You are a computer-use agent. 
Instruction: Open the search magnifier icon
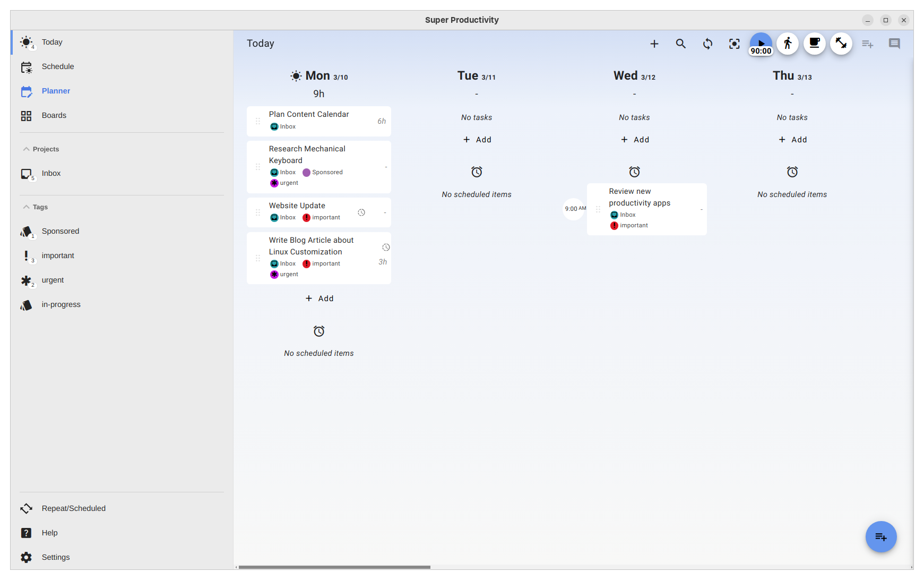pos(681,44)
